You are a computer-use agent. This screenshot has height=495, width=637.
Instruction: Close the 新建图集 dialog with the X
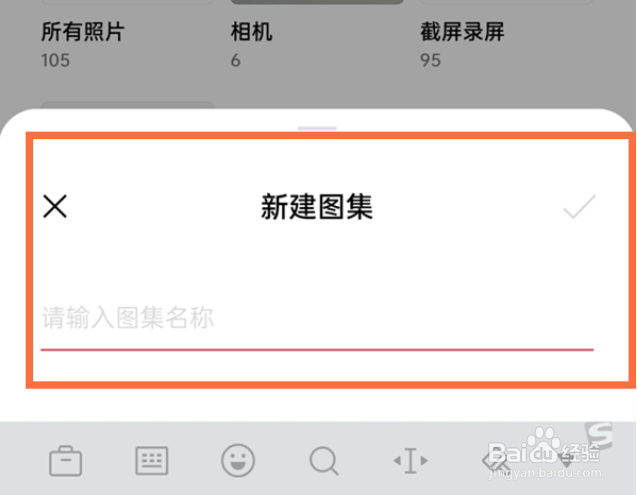(x=55, y=206)
